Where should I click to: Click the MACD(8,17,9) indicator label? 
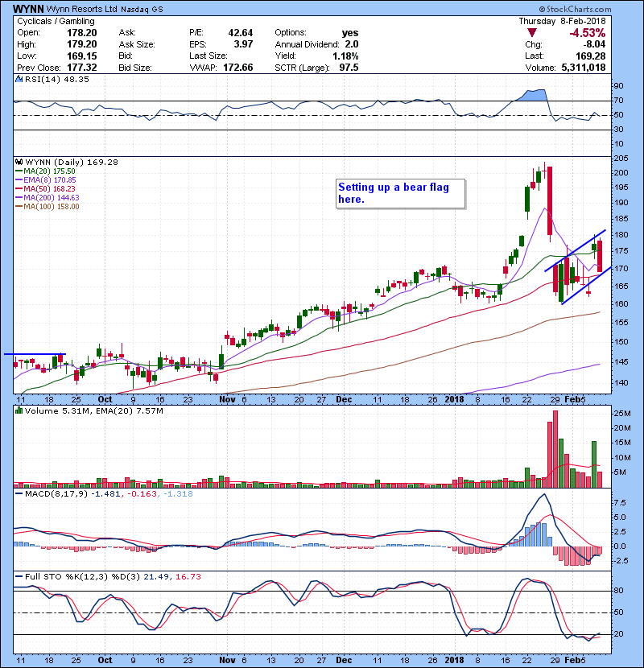57,494
